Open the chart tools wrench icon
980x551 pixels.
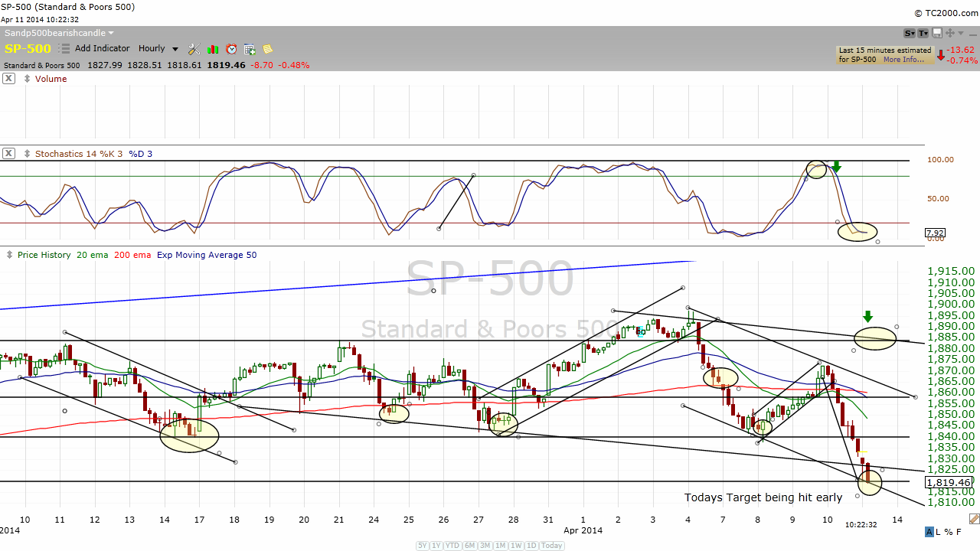pos(194,49)
